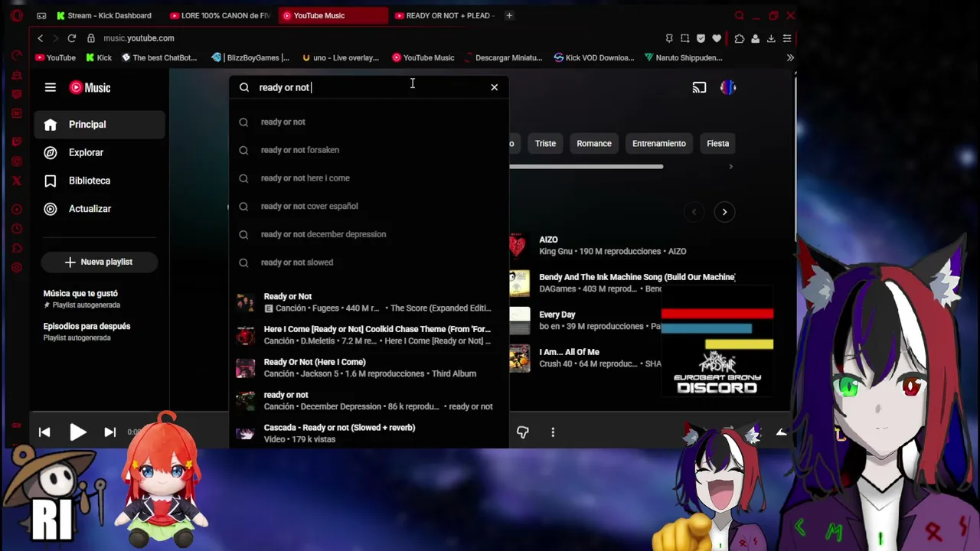The height and width of the screenshot is (551, 980).
Task: Expand the player page with the up arrow
Action: (x=782, y=432)
